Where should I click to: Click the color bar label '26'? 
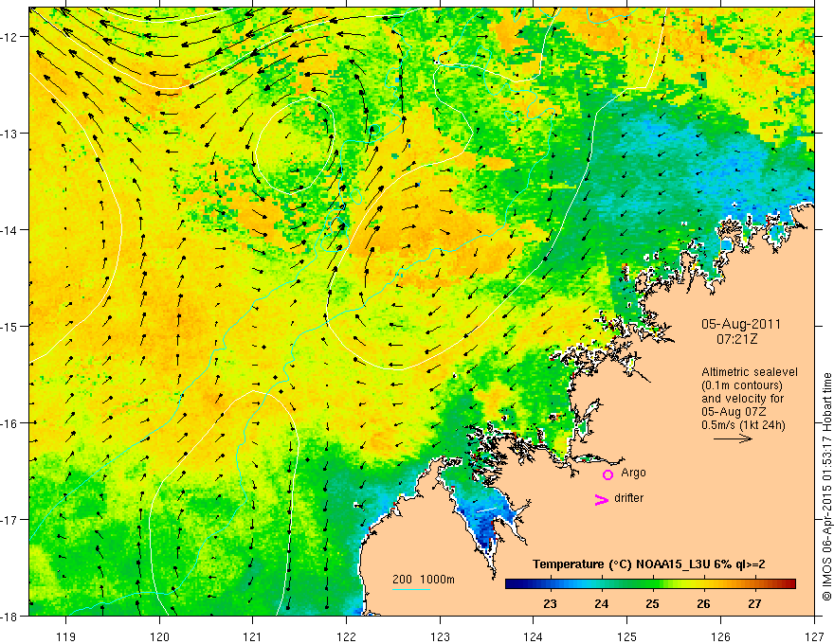703,603
